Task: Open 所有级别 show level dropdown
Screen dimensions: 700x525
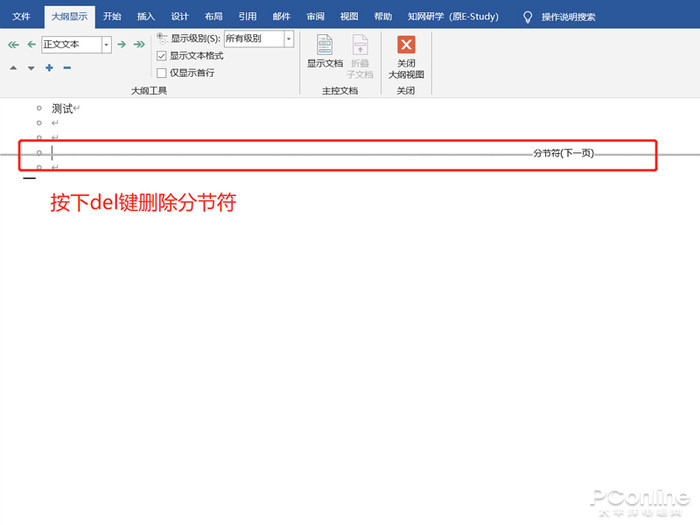Action: tap(289, 39)
